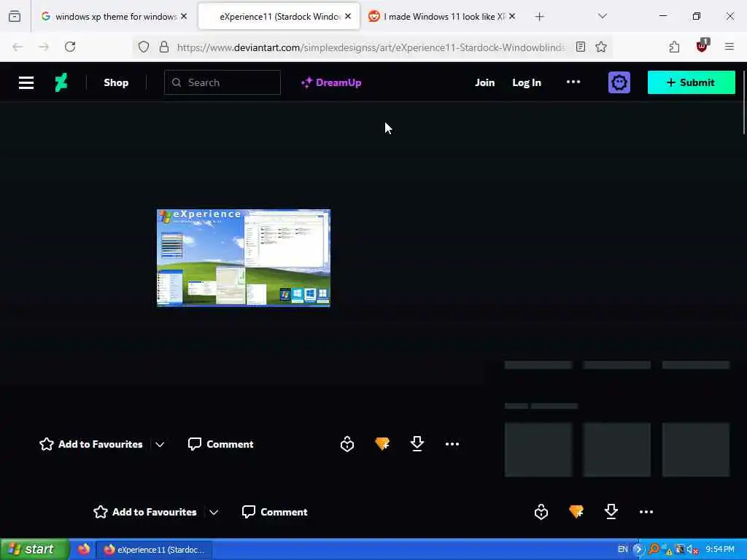Close the Google search tab

[184, 16]
